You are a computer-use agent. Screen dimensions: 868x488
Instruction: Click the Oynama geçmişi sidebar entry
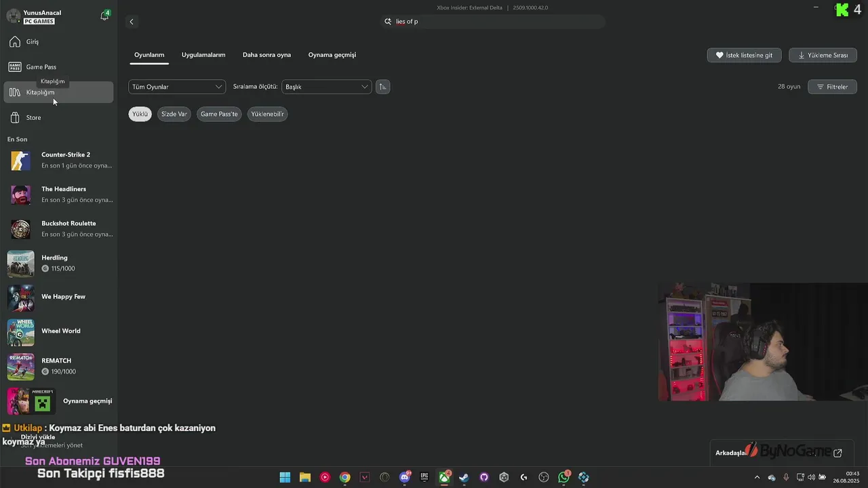tap(60, 401)
